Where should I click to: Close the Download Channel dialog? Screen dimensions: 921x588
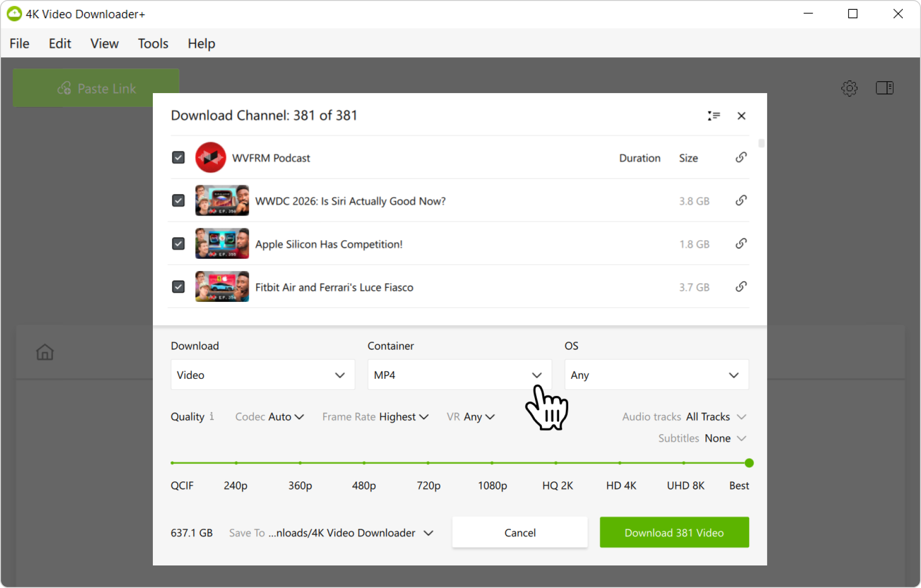coord(741,116)
